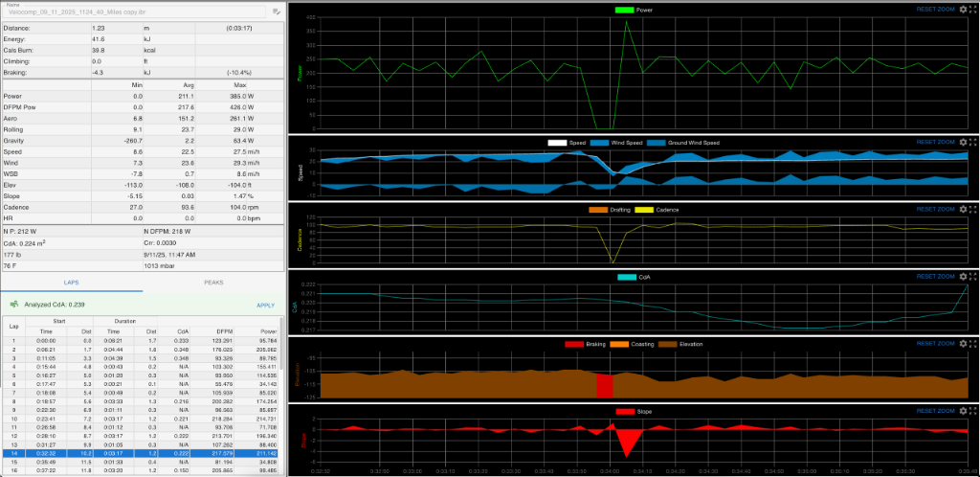Expand CdA chart to fullscreen
This screenshot has width=980, height=477.
coord(972,276)
